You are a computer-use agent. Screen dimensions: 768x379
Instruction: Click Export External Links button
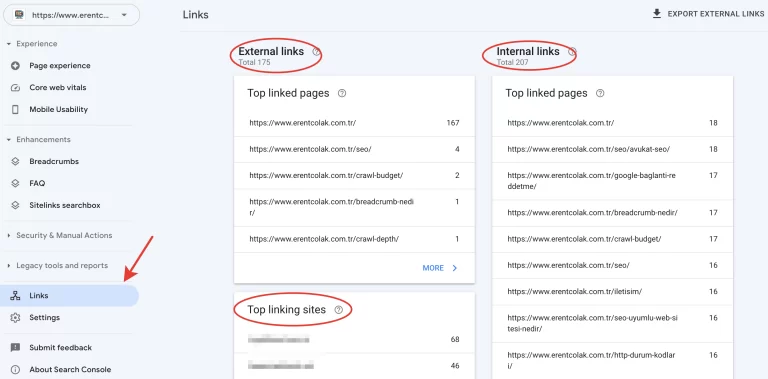point(708,14)
